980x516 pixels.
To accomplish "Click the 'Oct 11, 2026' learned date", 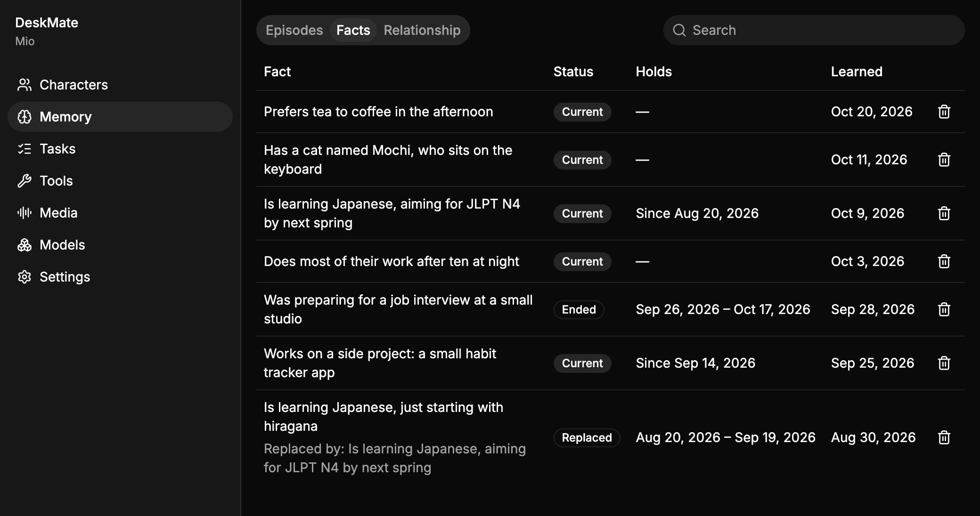I will coord(869,160).
